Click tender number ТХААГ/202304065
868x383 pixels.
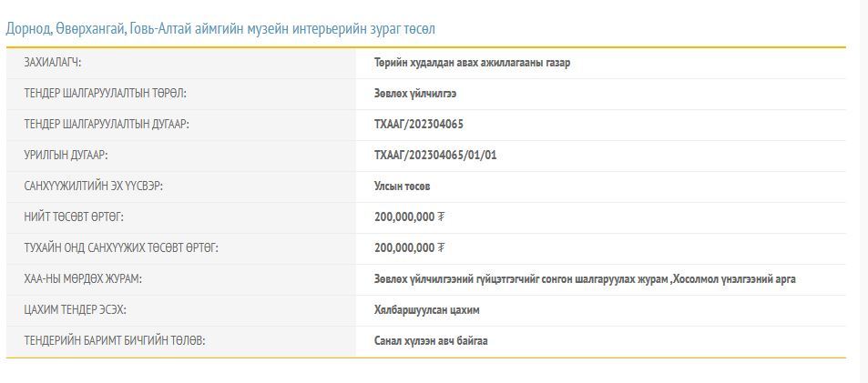click(418, 125)
